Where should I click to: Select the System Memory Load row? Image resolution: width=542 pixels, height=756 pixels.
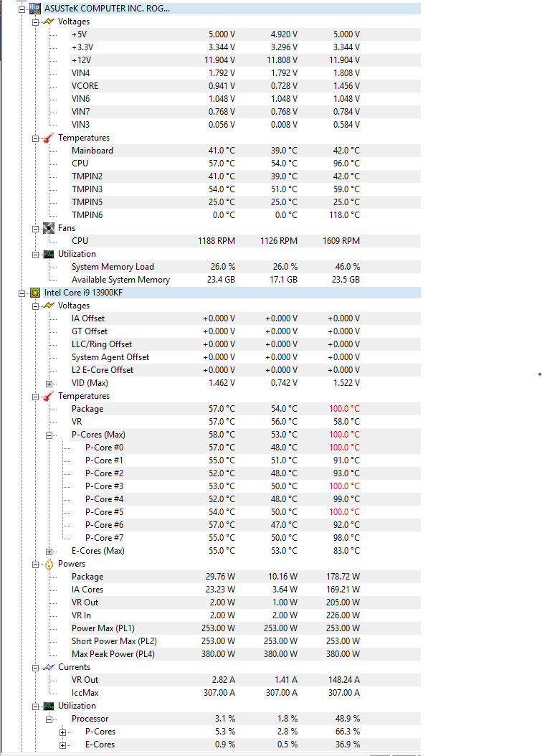(245, 267)
